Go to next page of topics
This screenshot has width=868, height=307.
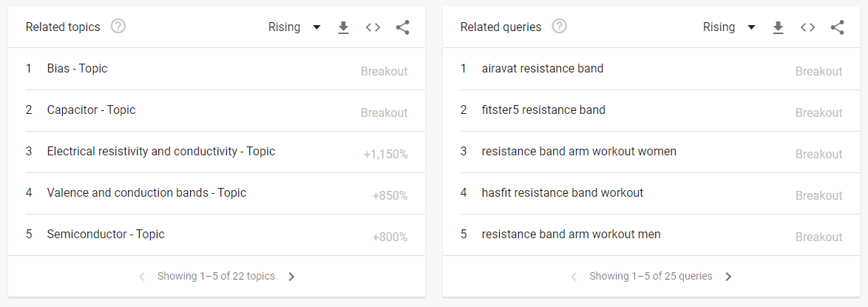click(x=291, y=277)
